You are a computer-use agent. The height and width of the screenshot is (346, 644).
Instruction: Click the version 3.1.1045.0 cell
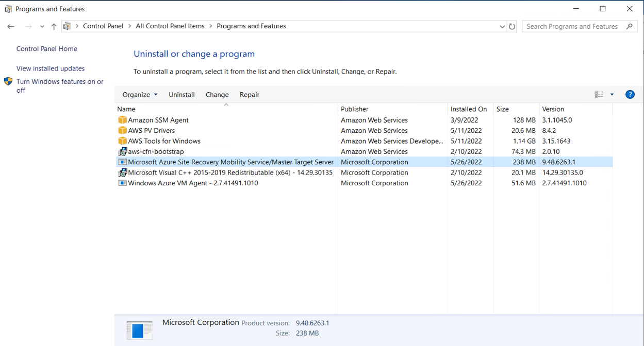coord(557,120)
